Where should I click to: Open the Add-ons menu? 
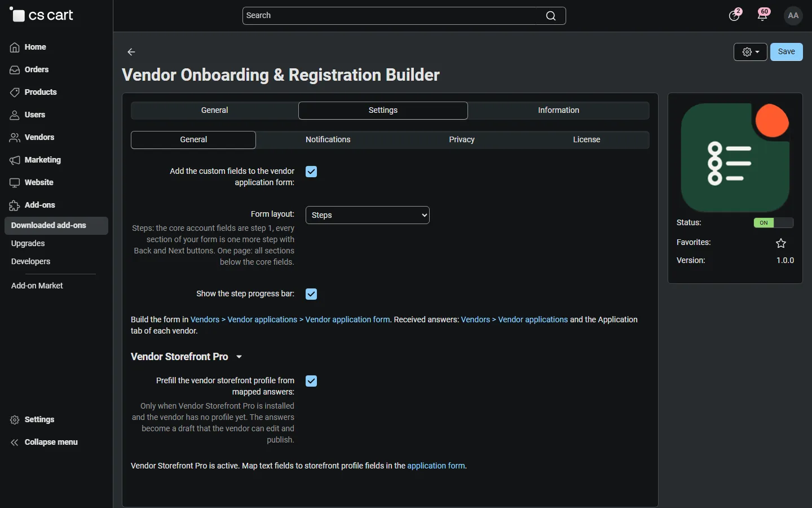pos(33,205)
